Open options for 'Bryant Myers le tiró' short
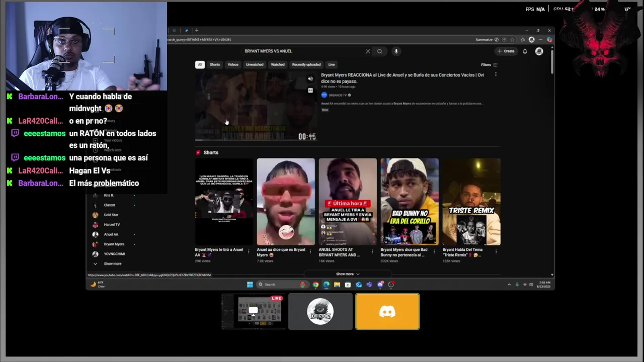Image resolution: width=644 pixels, height=362 pixels. pos(248,251)
